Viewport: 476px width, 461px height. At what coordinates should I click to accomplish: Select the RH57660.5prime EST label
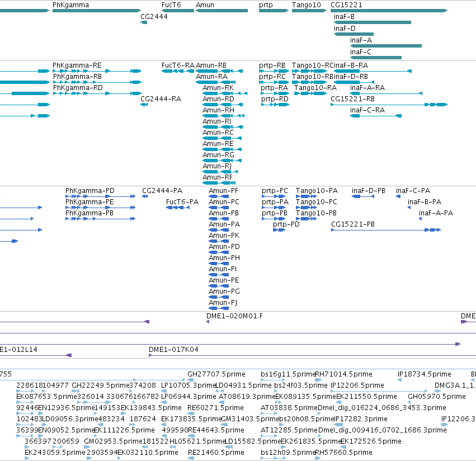point(344,453)
